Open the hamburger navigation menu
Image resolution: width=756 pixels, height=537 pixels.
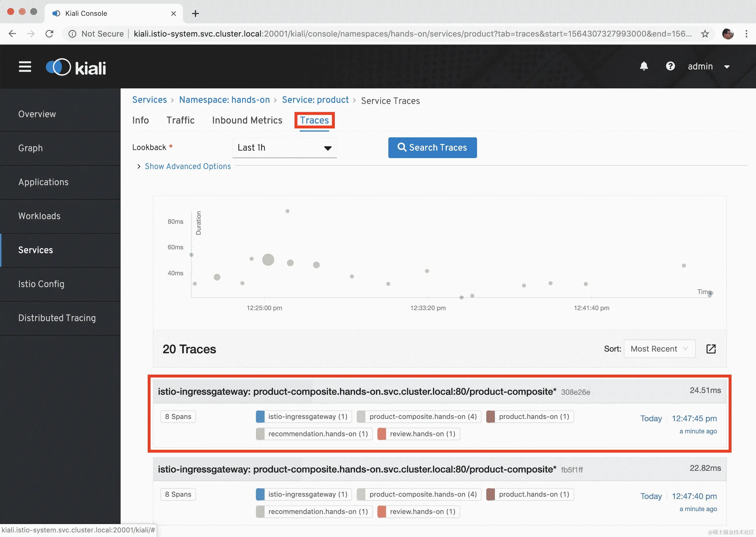click(x=25, y=67)
